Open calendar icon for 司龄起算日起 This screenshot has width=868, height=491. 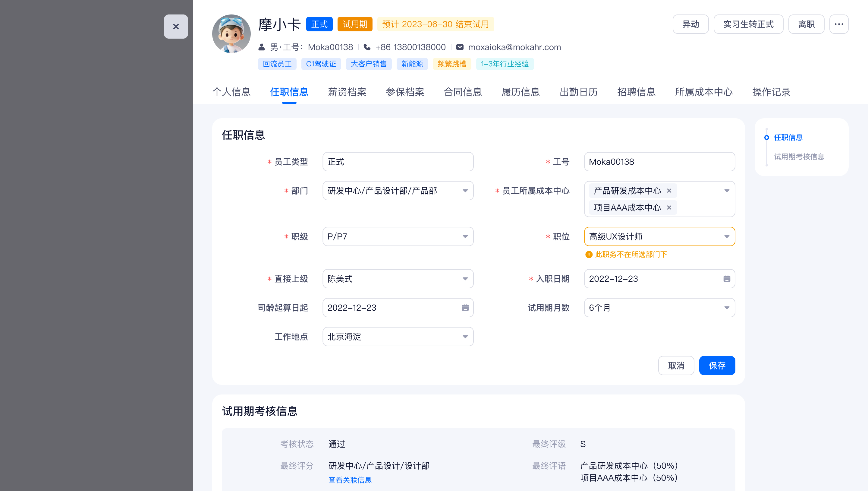pos(465,308)
